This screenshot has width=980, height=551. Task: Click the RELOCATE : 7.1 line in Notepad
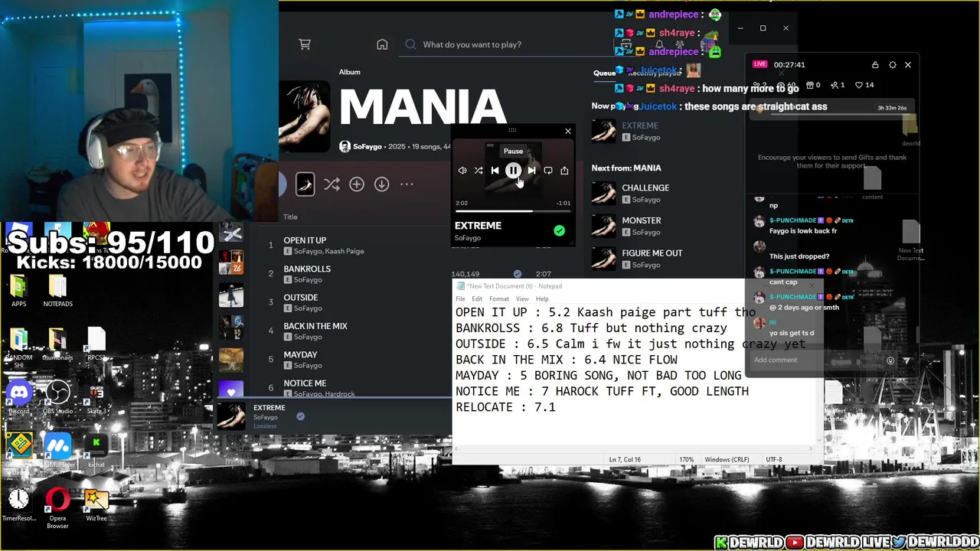click(x=505, y=407)
